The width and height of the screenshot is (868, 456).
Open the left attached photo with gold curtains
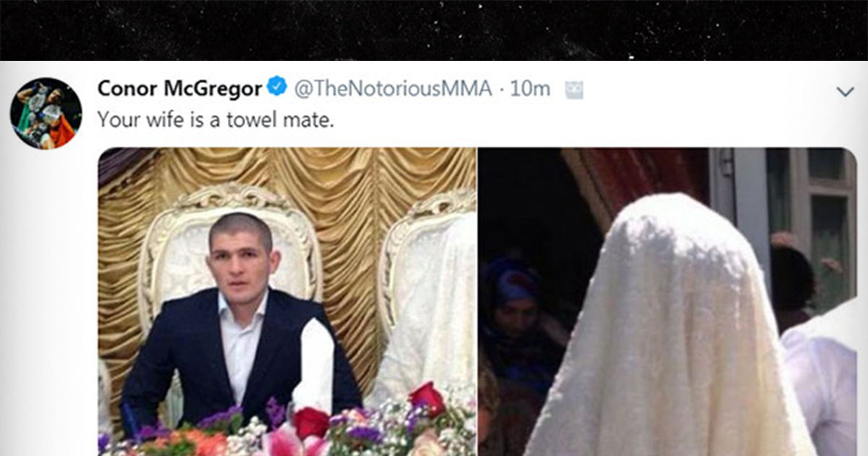[287, 302]
